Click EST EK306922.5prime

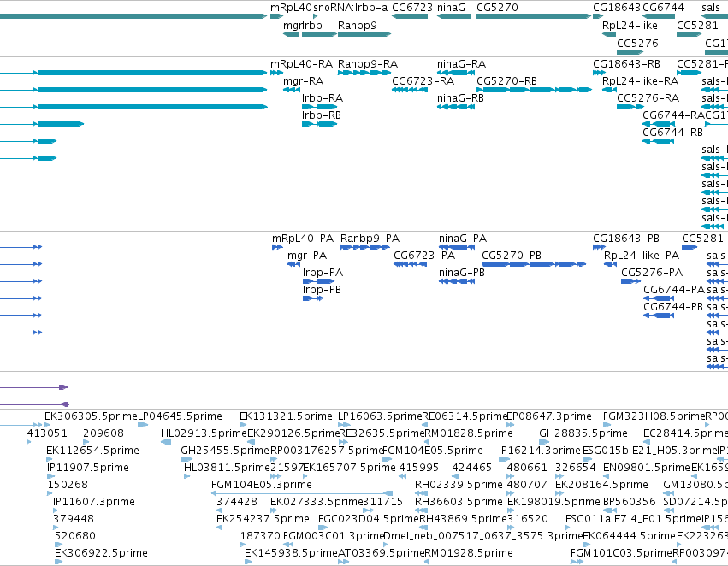click(58, 562)
